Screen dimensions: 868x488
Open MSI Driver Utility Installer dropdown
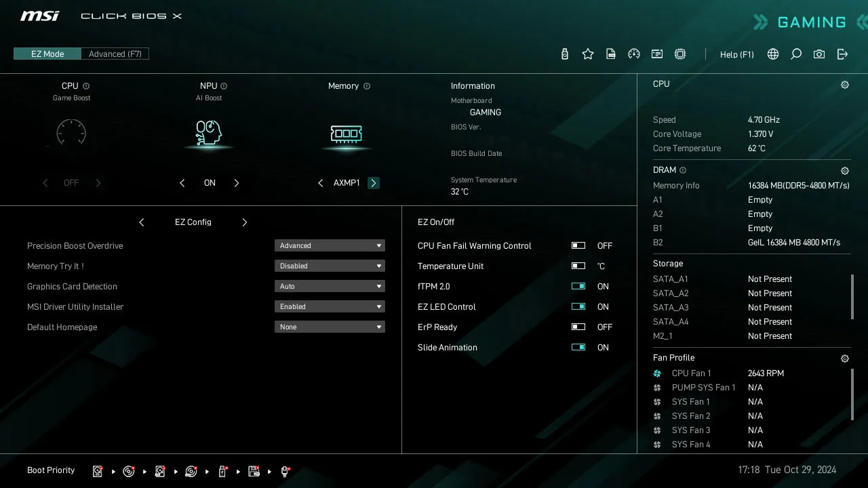330,306
